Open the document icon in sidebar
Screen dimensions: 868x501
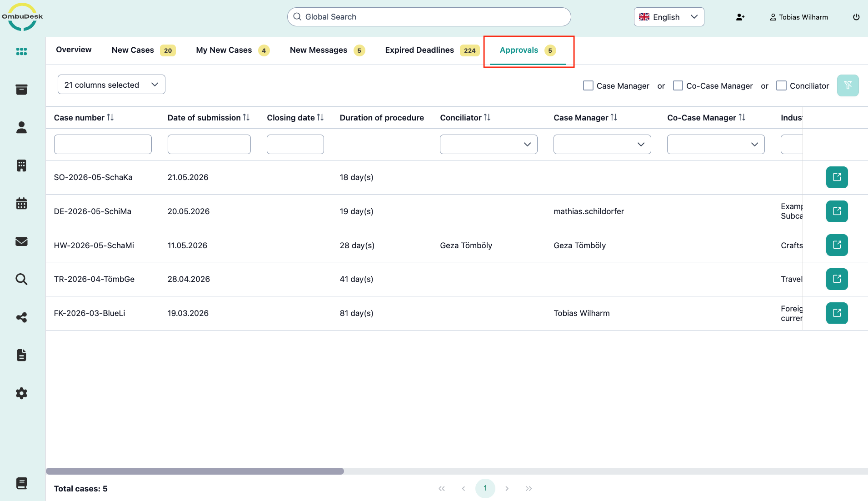pyautogui.click(x=21, y=355)
